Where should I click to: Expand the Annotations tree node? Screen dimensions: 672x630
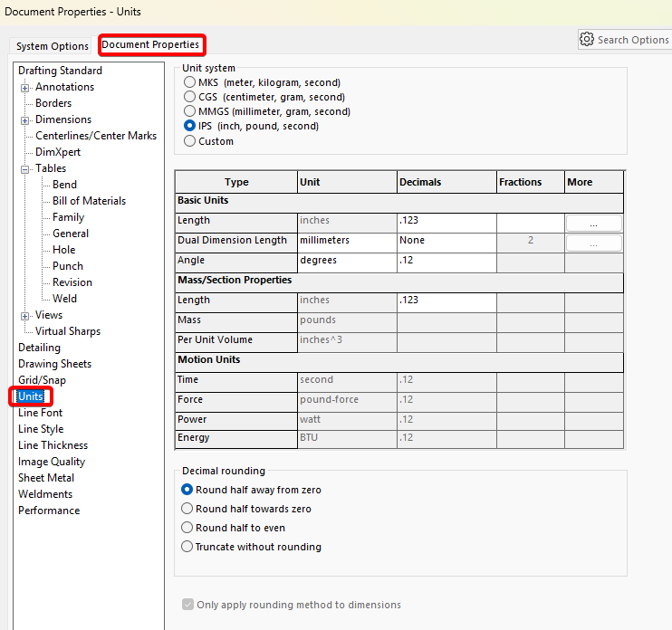pos(24,88)
